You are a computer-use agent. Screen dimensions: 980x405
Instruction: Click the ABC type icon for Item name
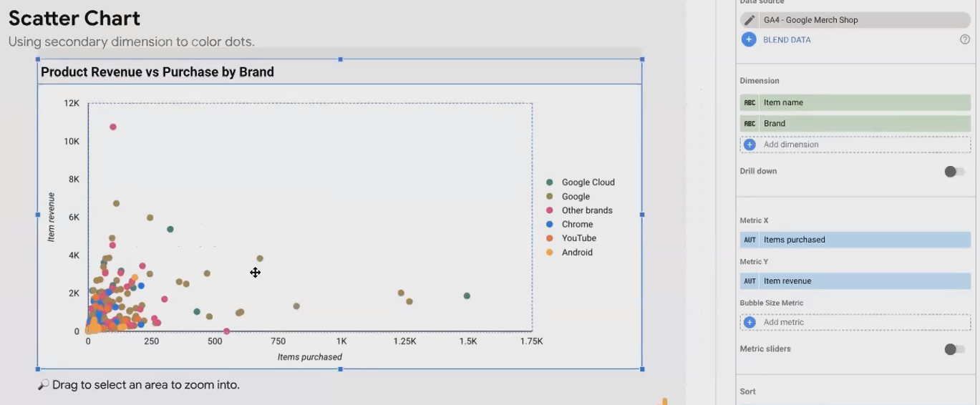(x=749, y=102)
